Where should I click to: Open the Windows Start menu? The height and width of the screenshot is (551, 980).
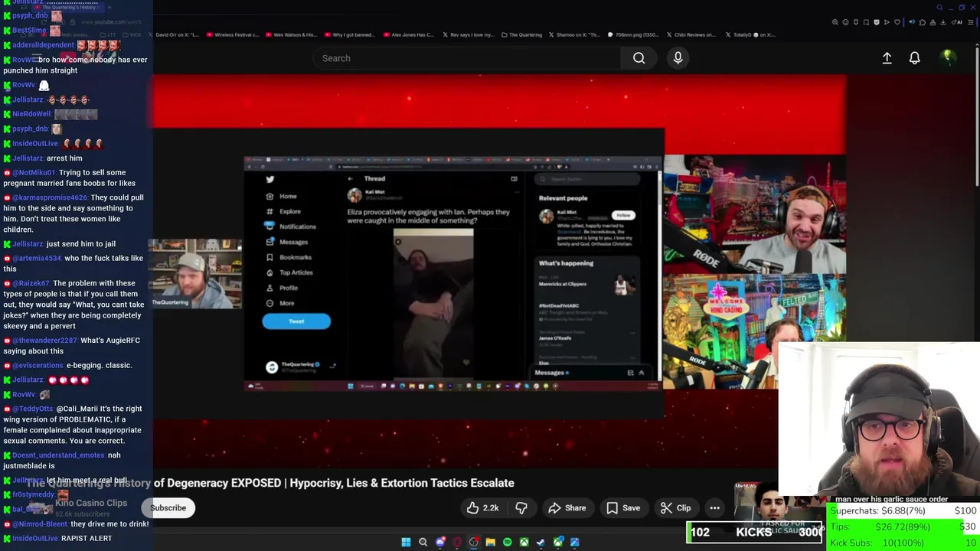coord(406,542)
